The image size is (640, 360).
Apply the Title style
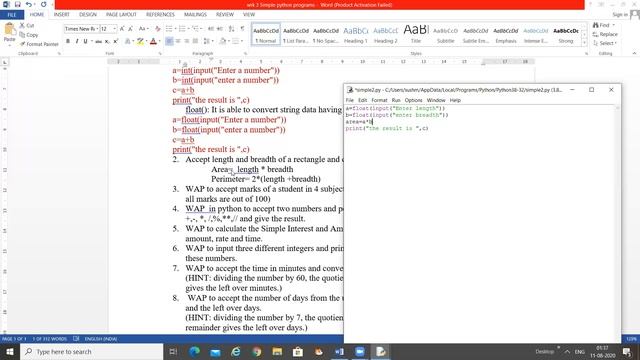(x=416, y=34)
